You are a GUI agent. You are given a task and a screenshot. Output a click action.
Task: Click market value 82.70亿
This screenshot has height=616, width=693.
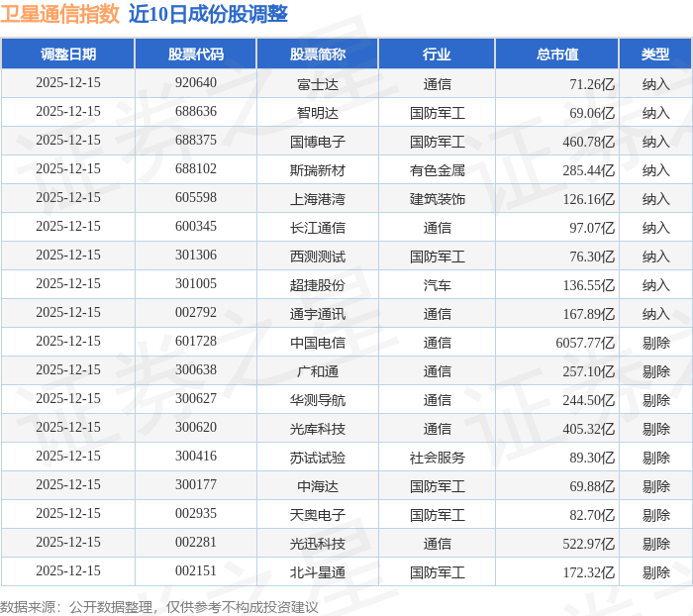[x=592, y=515]
